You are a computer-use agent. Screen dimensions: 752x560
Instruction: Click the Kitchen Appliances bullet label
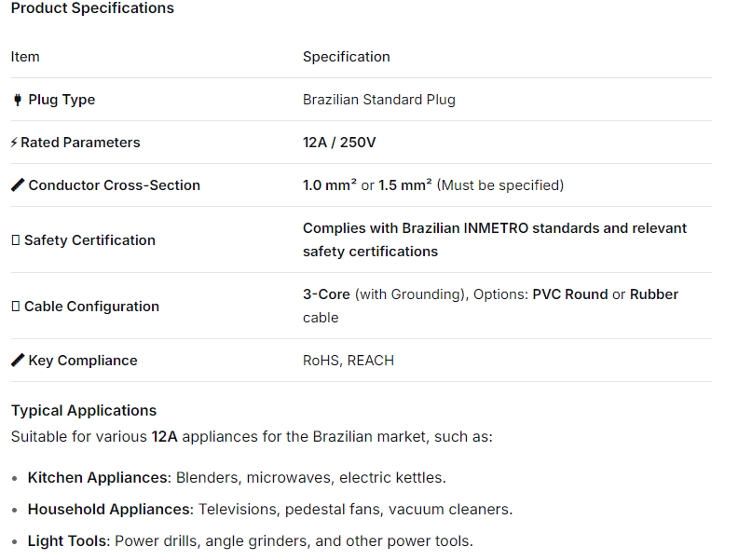click(98, 478)
